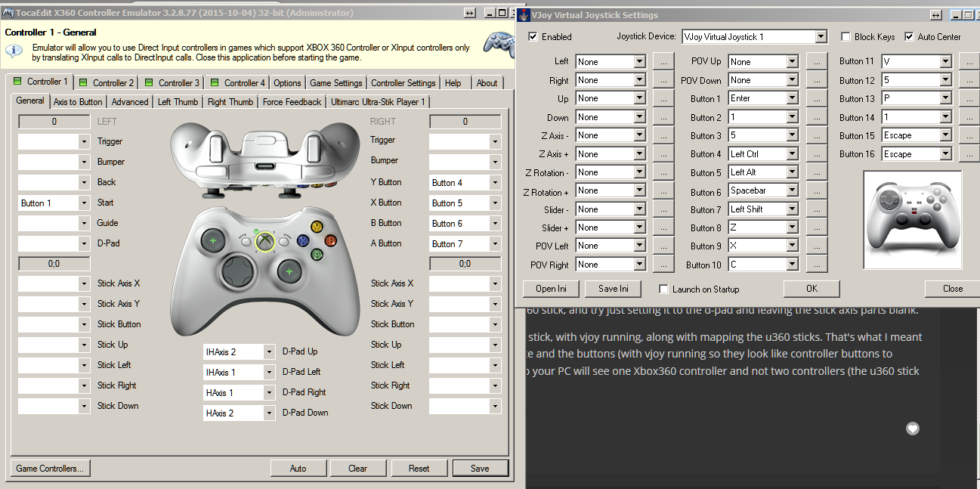
Task: Select the Ultimarc Ultra-Stik Player 1 tab
Action: pyautogui.click(x=379, y=102)
